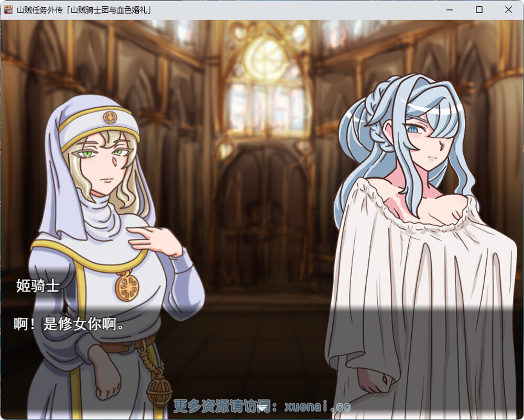The height and width of the screenshot is (420, 524).
Task: Click the knight's white gown
Action: pyautogui.click(x=419, y=293)
